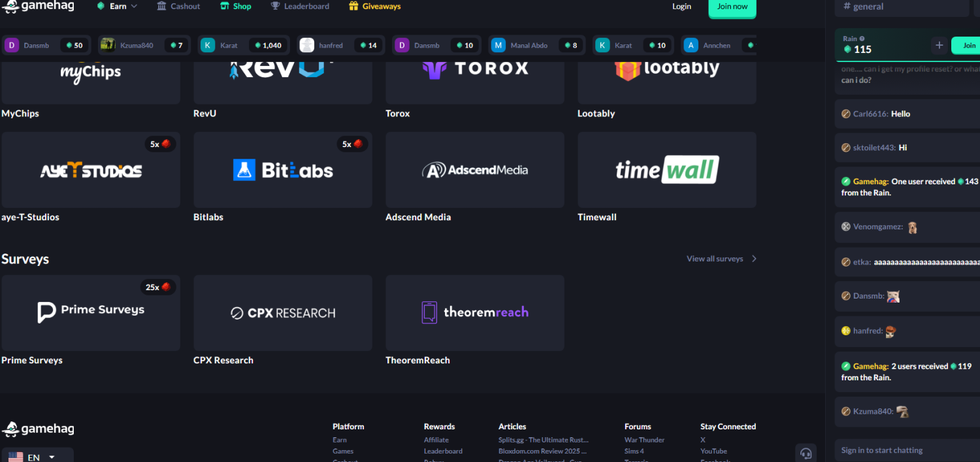Click Dansmb's purple avatar in ticker
Viewport: 980px width, 462px height.
point(12,45)
